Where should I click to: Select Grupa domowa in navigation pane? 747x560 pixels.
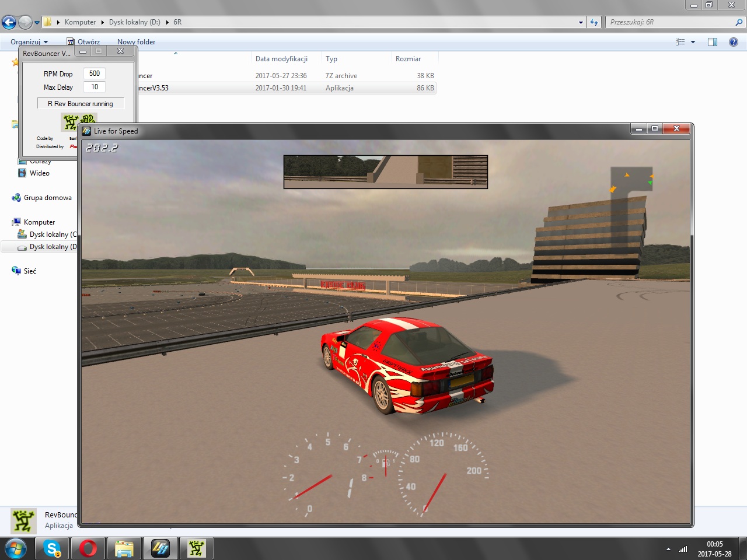pyautogui.click(x=47, y=198)
